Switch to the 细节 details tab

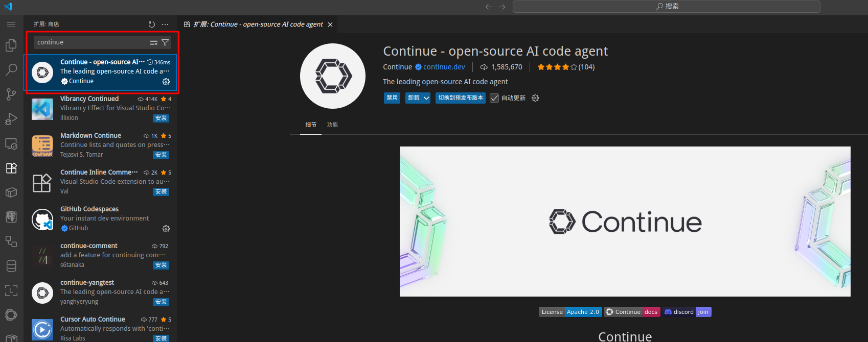pyautogui.click(x=311, y=125)
